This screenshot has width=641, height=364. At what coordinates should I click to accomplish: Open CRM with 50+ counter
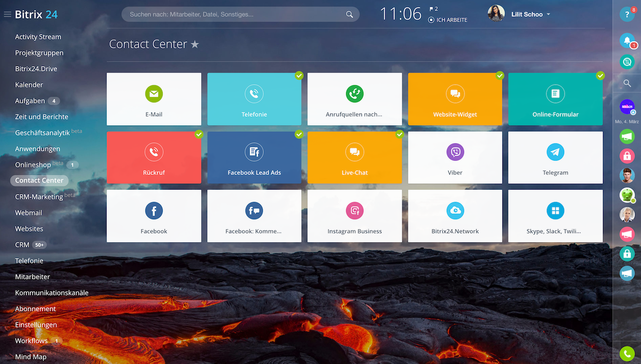pos(22,245)
